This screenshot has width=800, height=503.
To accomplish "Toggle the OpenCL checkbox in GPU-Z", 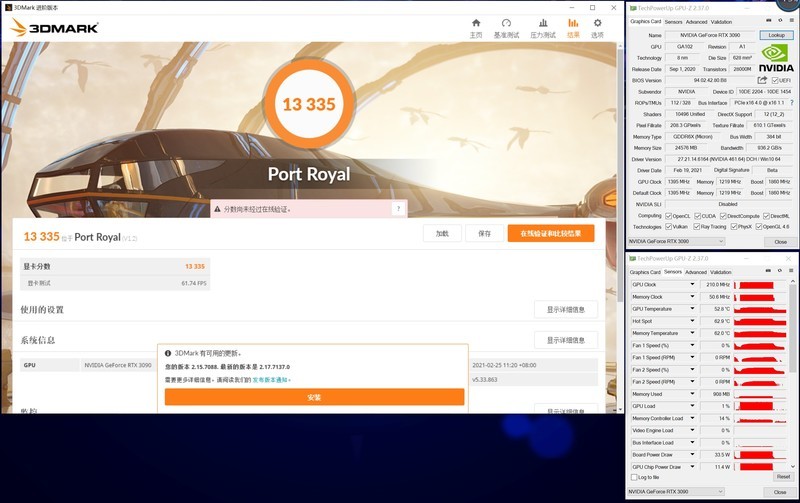I will 668,216.
